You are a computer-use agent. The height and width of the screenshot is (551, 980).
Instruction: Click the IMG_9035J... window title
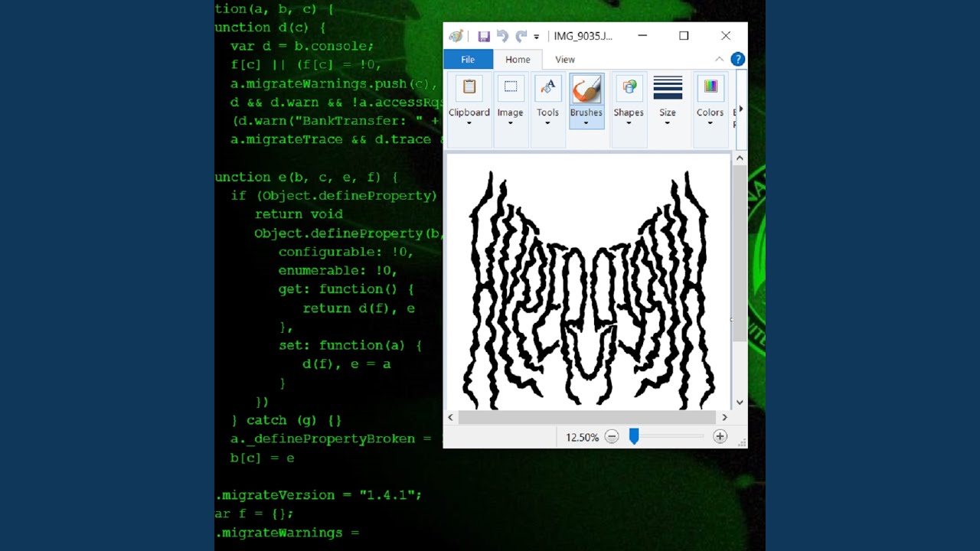click(583, 36)
